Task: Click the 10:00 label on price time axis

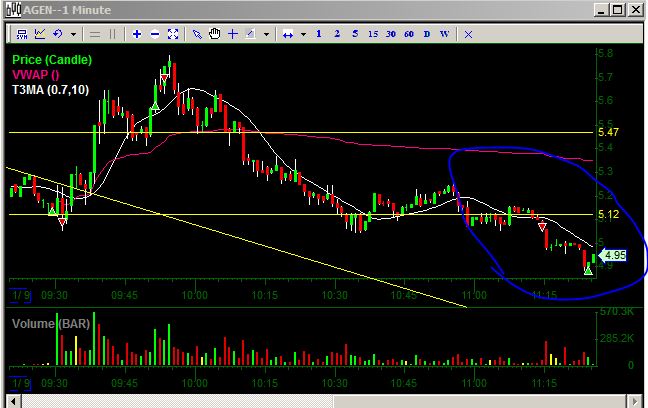Action: [195, 296]
